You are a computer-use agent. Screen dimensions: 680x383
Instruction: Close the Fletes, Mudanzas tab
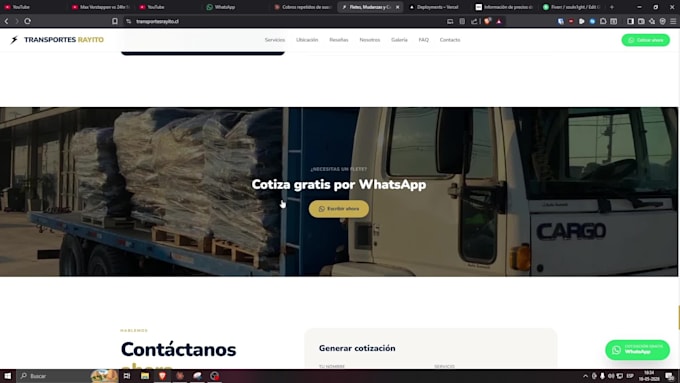(398, 7)
